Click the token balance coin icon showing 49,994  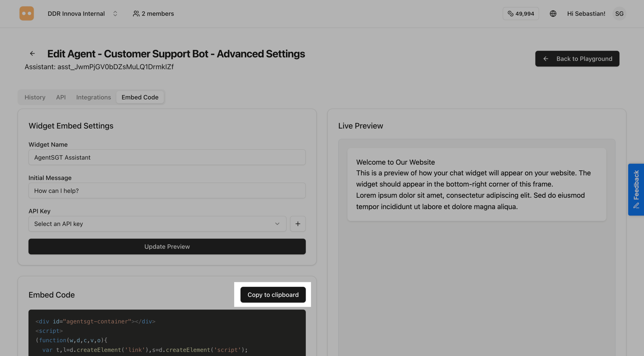pyautogui.click(x=511, y=14)
